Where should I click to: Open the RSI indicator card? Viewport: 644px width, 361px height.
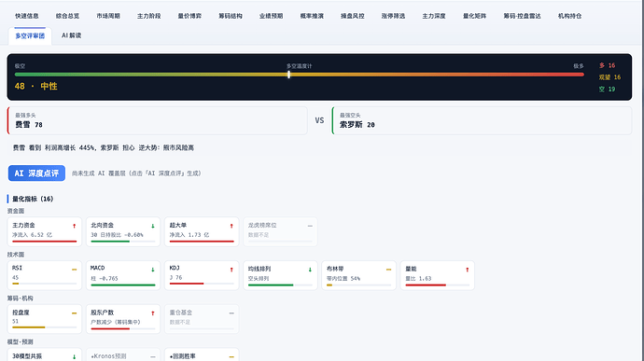point(45,275)
